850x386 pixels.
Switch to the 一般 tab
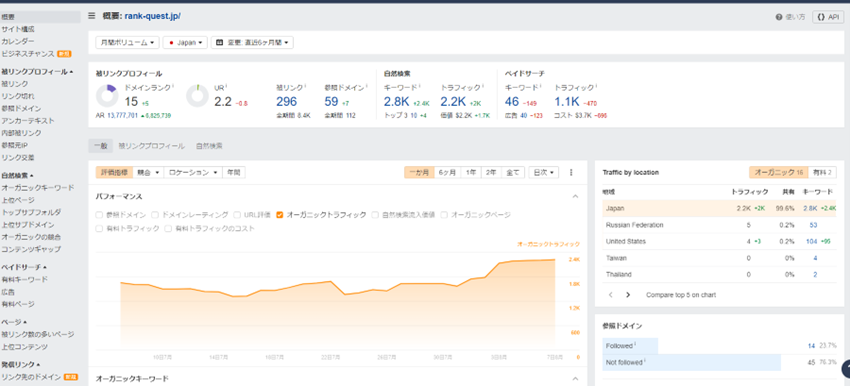click(x=100, y=146)
